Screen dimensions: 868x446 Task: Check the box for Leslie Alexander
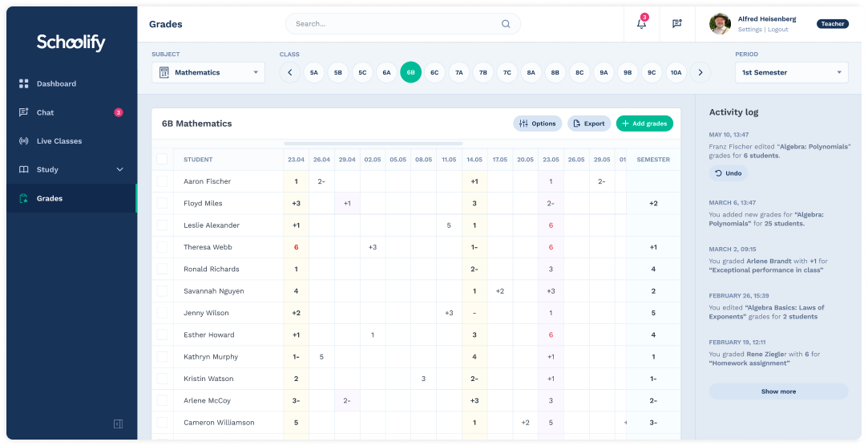click(x=162, y=225)
